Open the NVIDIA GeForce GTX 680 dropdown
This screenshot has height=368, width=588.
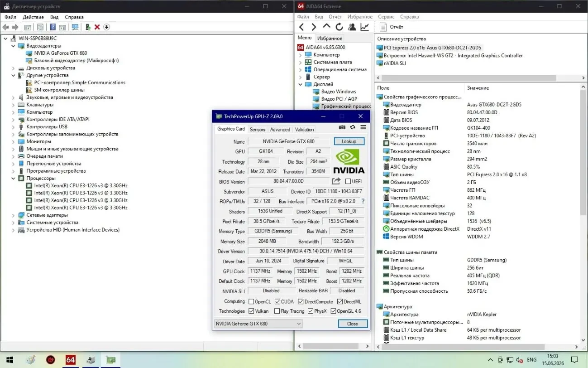[x=258, y=324]
